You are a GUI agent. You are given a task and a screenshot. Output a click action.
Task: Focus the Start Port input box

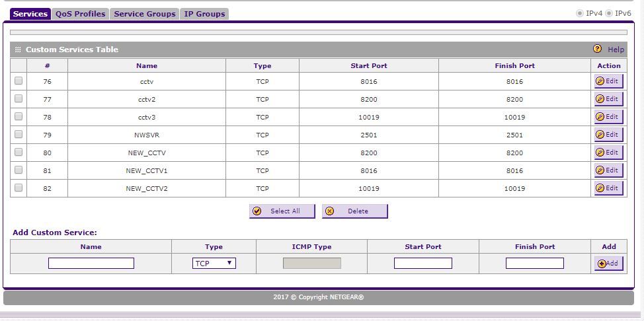point(423,264)
